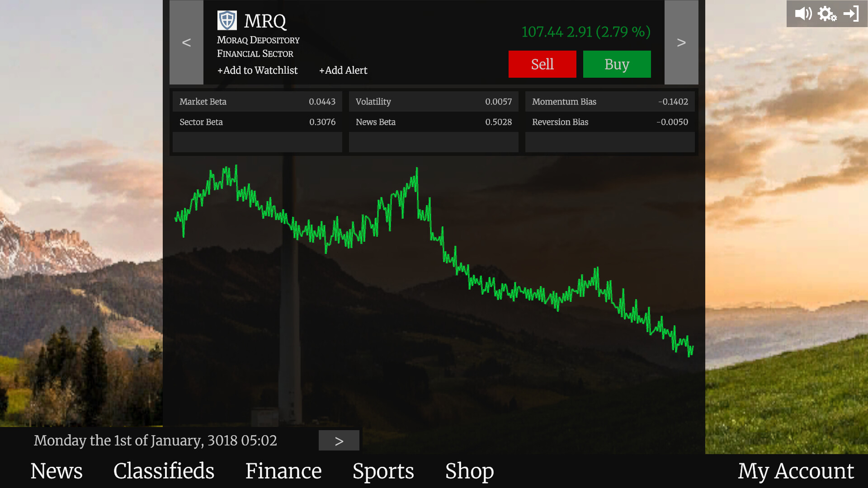Viewport: 868px width, 488px height.
Task: Navigate to the Finance tab
Action: (283, 471)
